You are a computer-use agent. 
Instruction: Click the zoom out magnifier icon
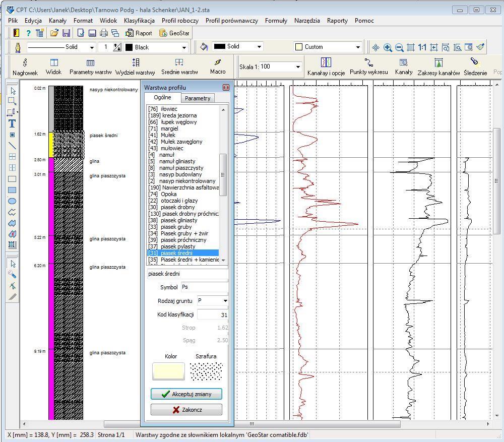point(399,47)
